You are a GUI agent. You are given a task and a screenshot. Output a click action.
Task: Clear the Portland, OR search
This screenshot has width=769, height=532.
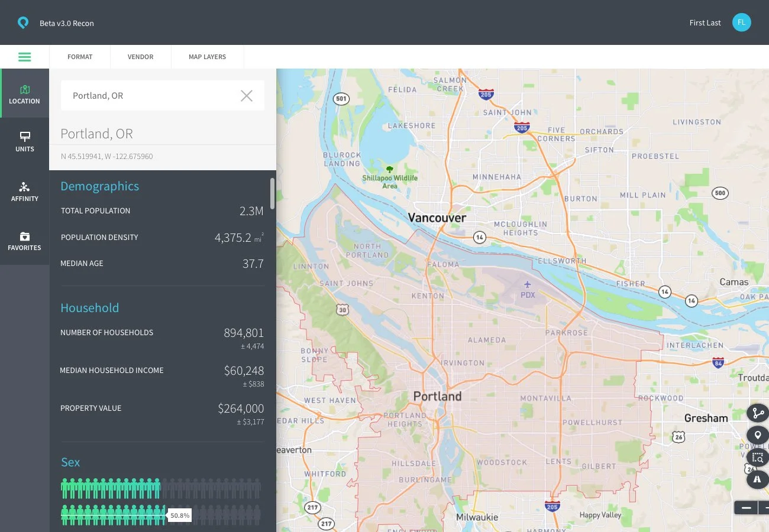tap(247, 96)
